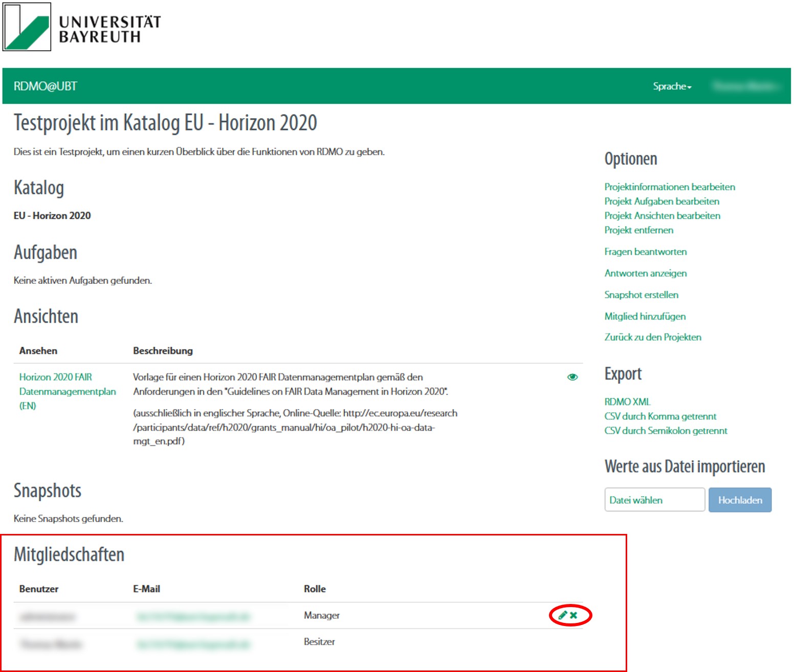Screen dimensions: 795x672
Task: Open Horizon 2020 FAIR Datenmanagementplan view
Action: point(68,391)
